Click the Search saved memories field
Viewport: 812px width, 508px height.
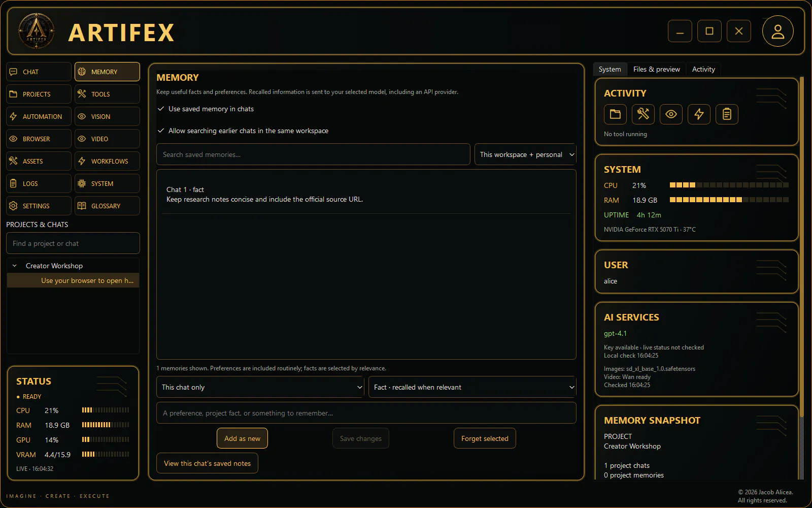click(313, 154)
